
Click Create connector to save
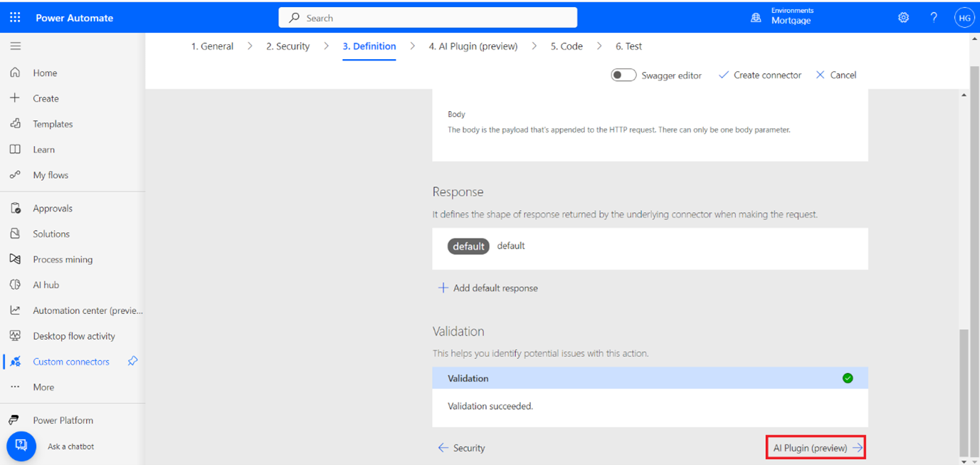760,75
